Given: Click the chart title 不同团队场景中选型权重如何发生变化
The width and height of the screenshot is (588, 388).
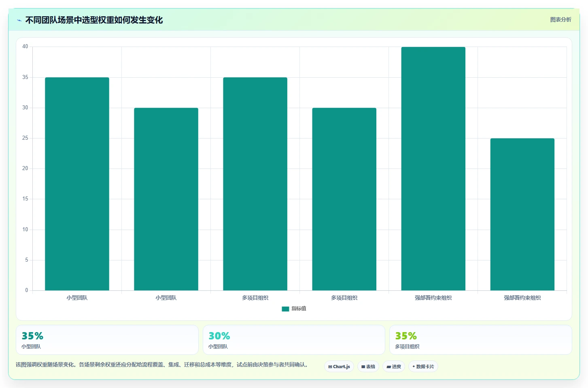Looking at the screenshot, I should (94, 20).
